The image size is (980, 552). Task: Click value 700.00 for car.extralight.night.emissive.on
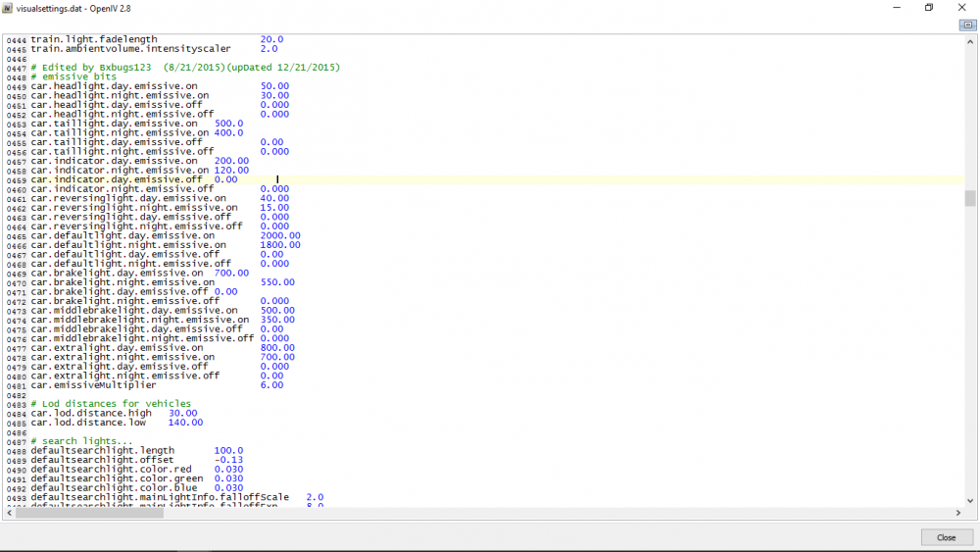click(277, 357)
